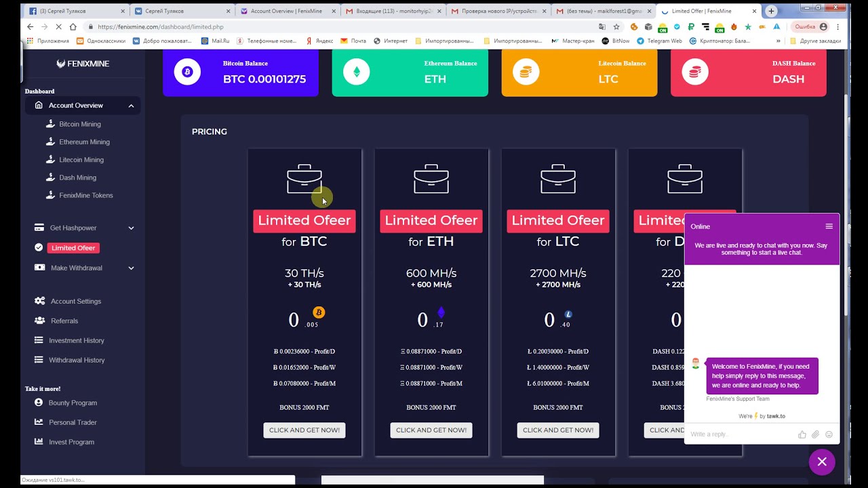Bookmark this page with the star icon

[616, 26]
